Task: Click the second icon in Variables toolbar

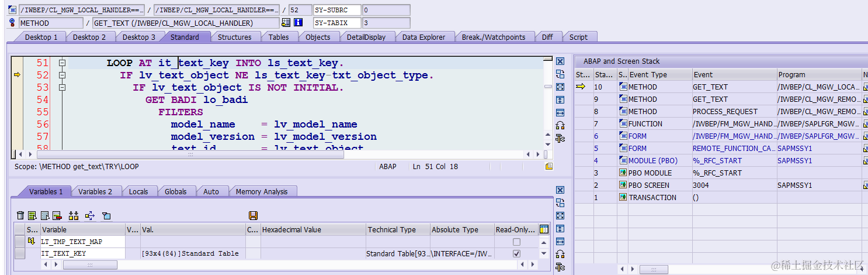Action: point(33,216)
